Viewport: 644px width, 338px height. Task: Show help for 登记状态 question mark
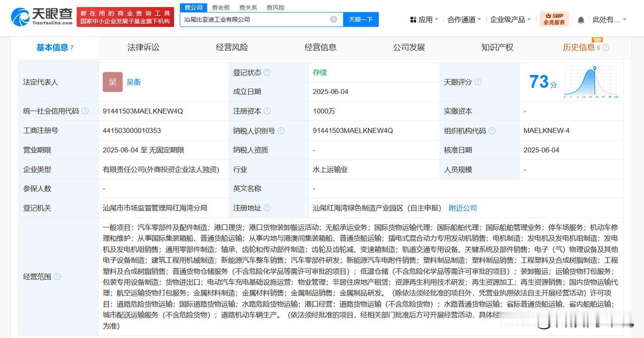(x=267, y=72)
